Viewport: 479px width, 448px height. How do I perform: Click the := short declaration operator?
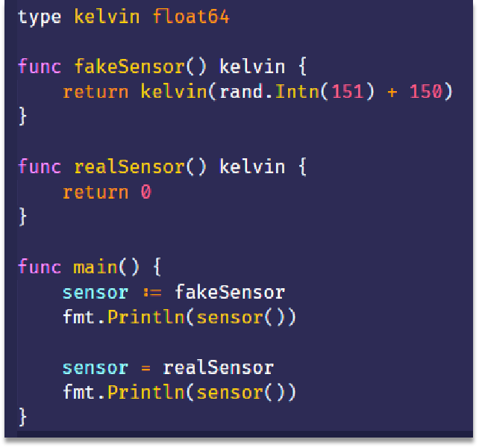(x=151, y=293)
